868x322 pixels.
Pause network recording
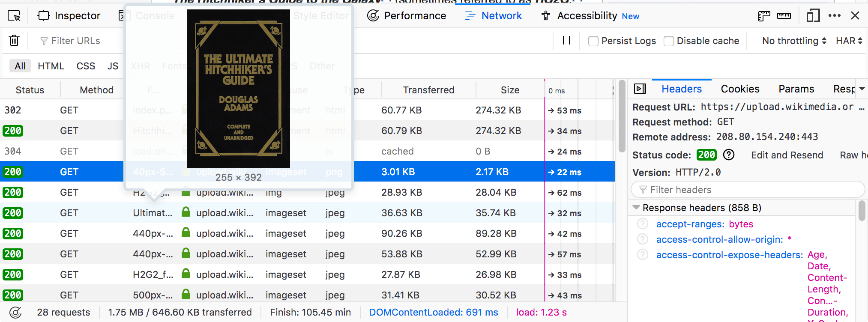(x=566, y=41)
